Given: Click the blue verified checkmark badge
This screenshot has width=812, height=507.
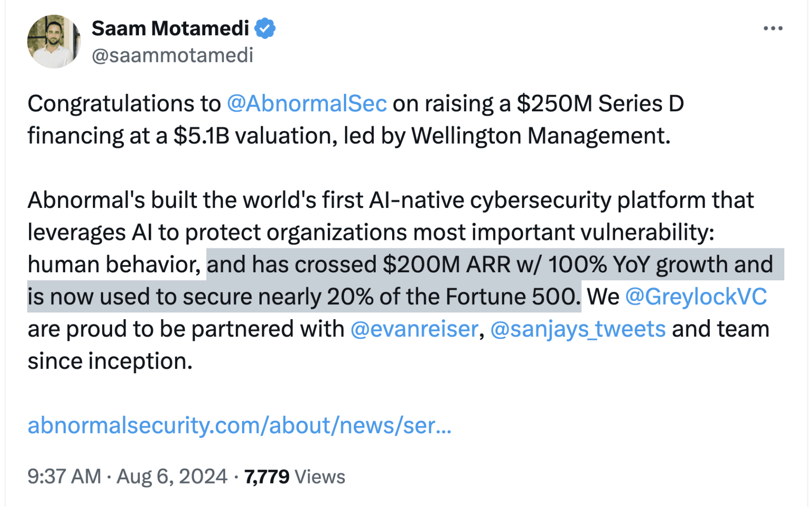Looking at the screenshot, I should click(265, 29).
